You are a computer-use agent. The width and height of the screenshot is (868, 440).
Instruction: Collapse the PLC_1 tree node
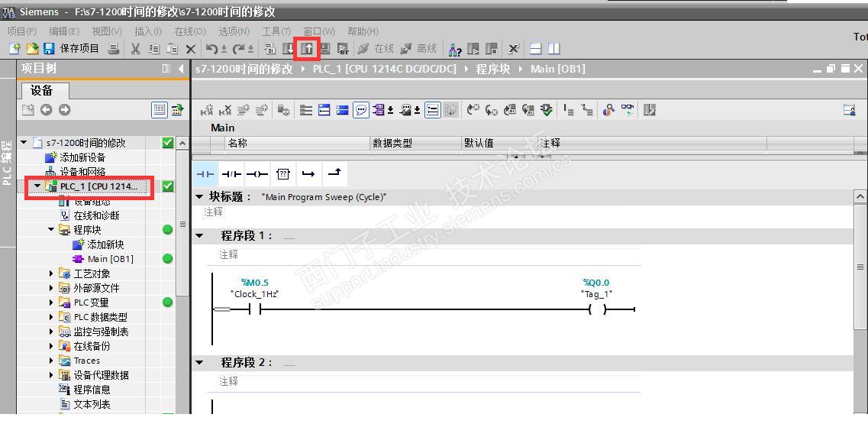click(37, 186)
